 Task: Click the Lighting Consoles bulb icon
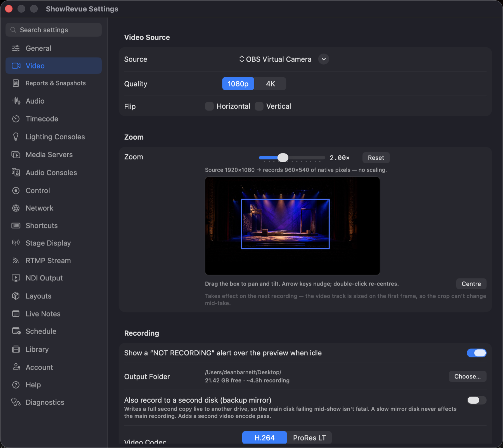pyautogui.click(x=16, y=137)
